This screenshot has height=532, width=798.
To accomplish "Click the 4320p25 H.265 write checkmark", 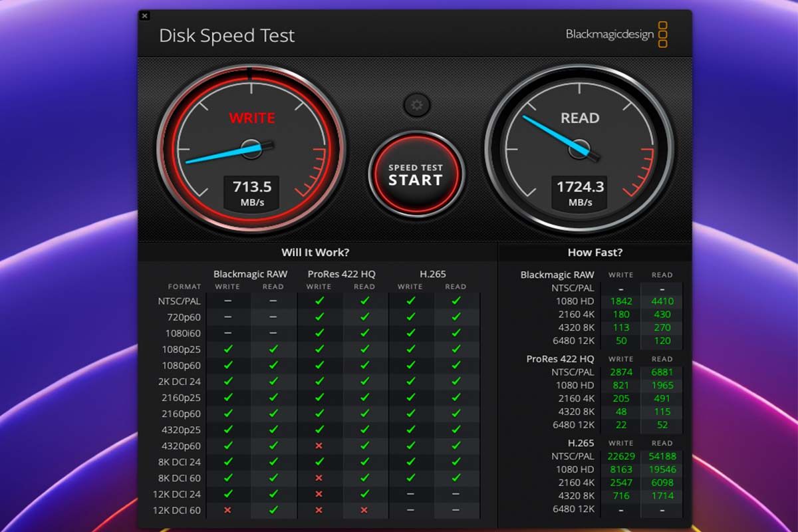I will [410, 430].
